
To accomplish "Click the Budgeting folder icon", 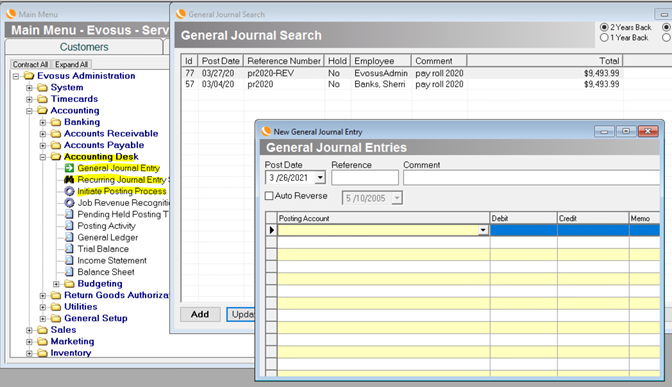I will (69, 284).
